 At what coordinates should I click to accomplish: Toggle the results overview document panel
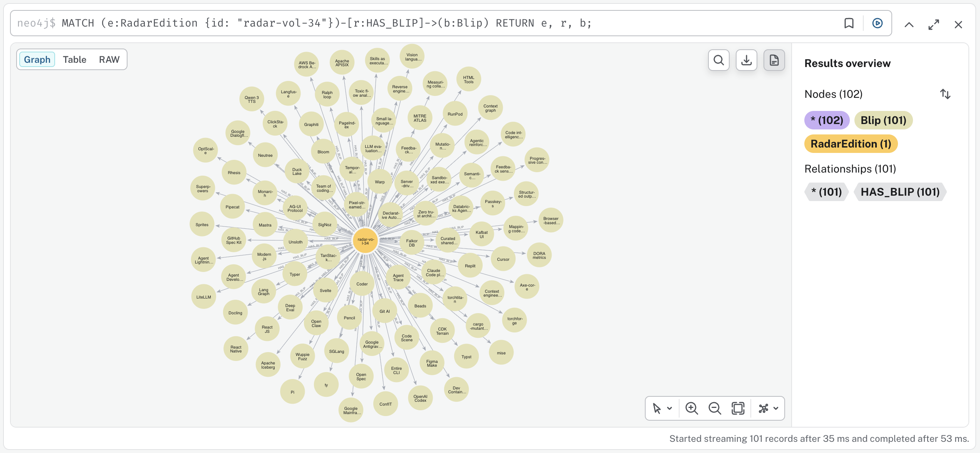pos(774,60)
